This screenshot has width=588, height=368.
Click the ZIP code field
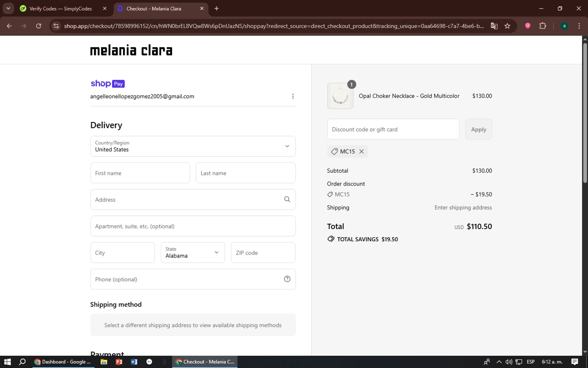(x=263, y=253)
